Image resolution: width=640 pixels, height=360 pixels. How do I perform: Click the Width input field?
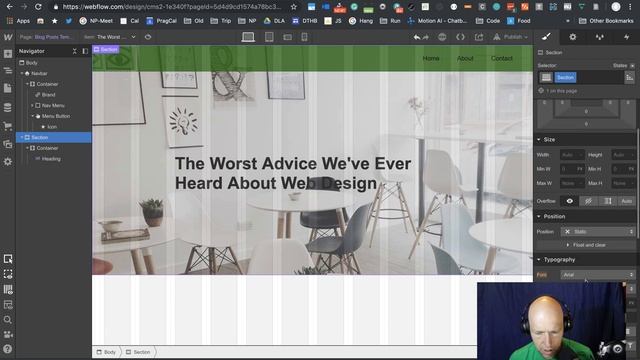point(572,155)
